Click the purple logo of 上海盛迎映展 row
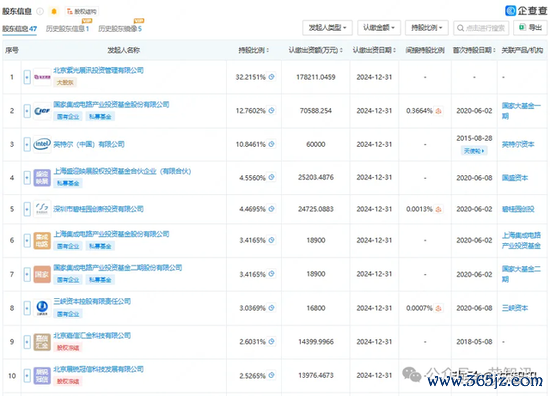Viewport: 550px width, 396px height. pyautogui.click(x=42, y=177)
